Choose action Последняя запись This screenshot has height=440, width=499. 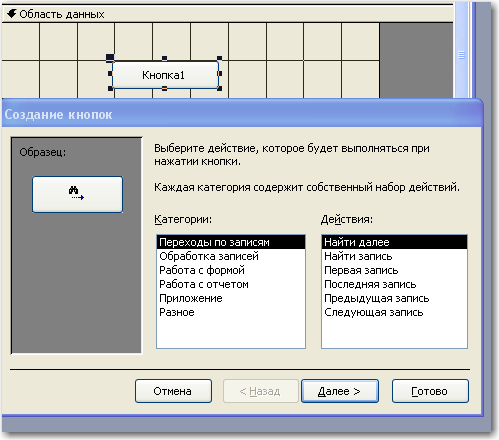coord(394,284)
